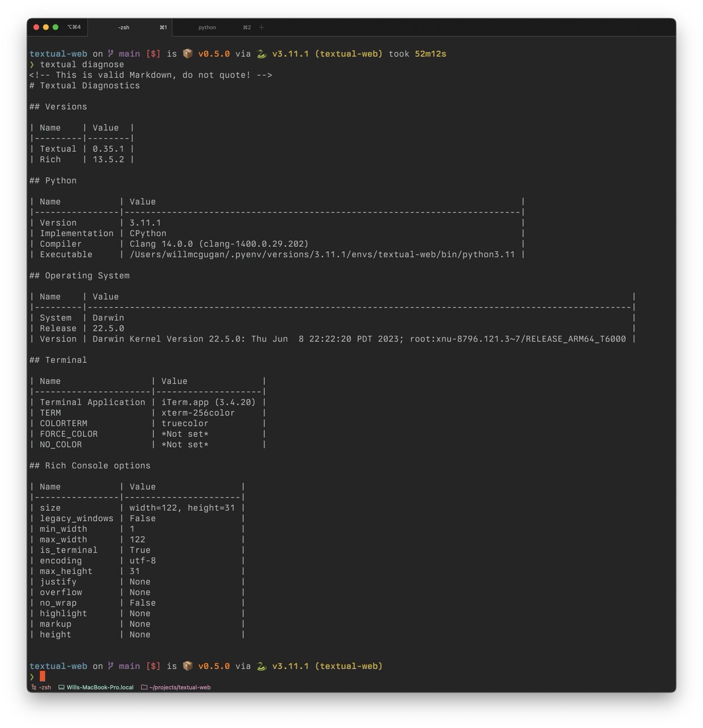Click the git branch icon beside main
The height and width of the screenshot is (728, 703).
click(110, 53)
